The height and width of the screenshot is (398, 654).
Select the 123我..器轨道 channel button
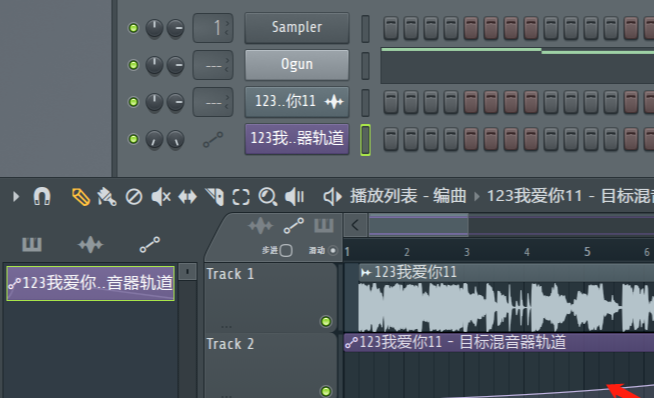tap(297, 139)
